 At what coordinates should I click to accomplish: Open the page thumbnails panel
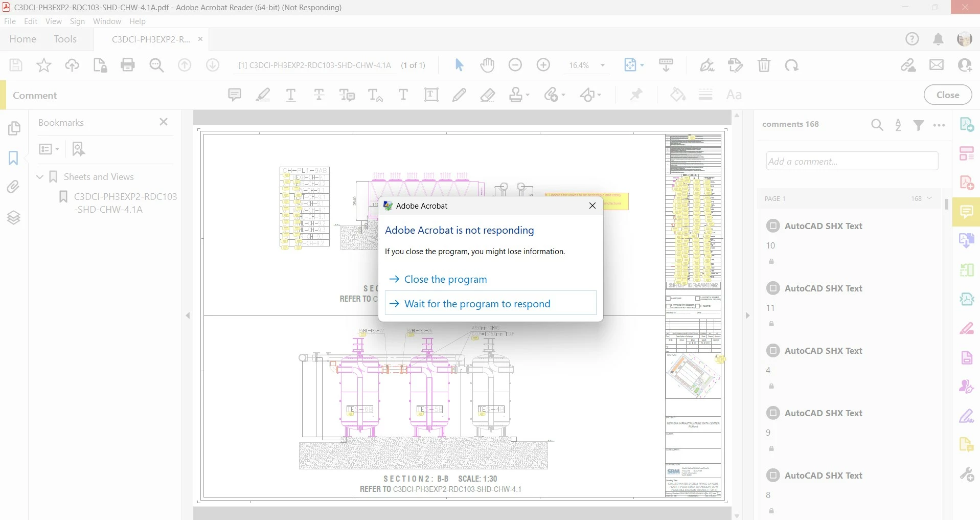click(14, 128)
